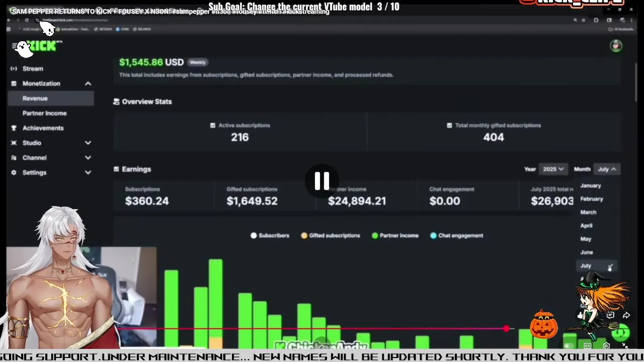
Task: Click the bookmark star in the recorded browser
Action: 584,20
